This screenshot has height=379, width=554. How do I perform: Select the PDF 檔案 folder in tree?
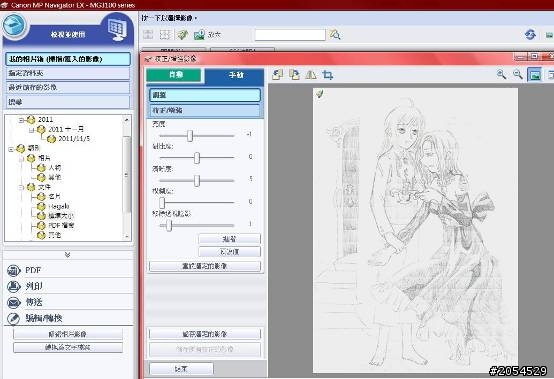tap(61, 225)
